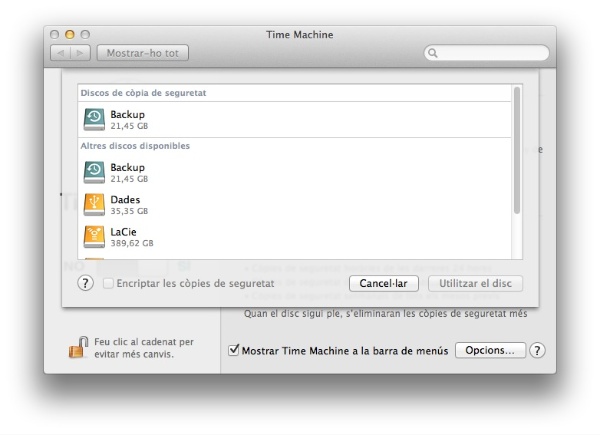Select the text 'Dades'
The image size is (600, 435).
[x=125, y=200]
